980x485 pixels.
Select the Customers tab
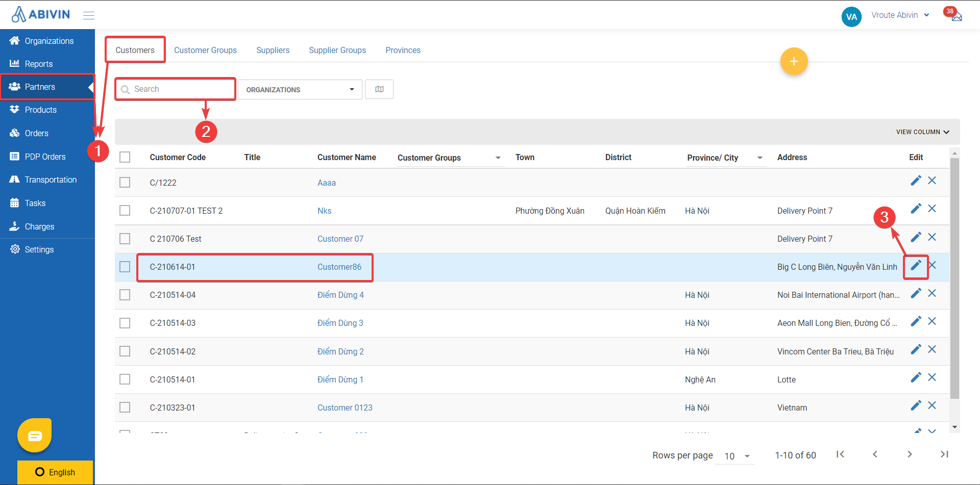point(135,50)
